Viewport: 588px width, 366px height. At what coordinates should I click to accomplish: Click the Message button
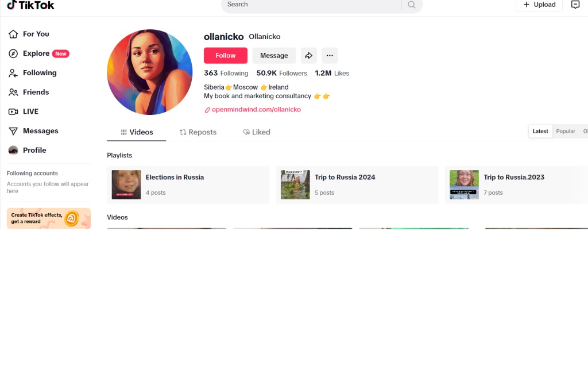(274, 56)
